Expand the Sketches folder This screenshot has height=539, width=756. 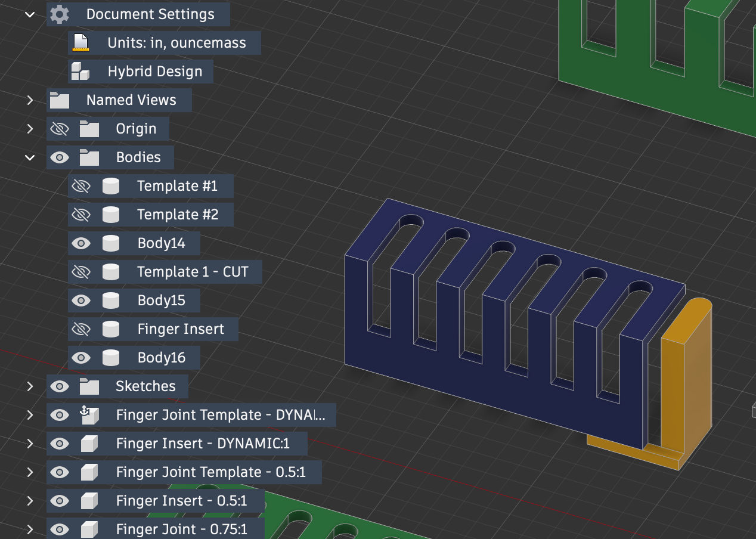tap(30, 386)
